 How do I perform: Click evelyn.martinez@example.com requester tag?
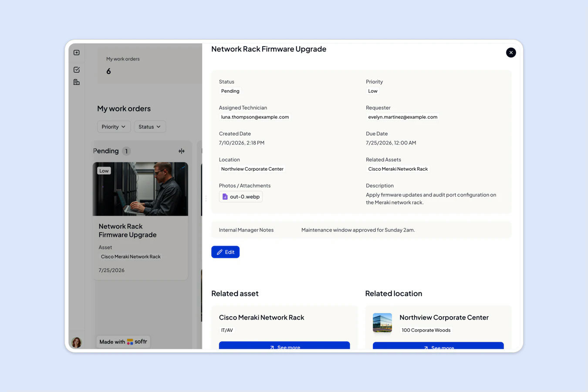402,117
